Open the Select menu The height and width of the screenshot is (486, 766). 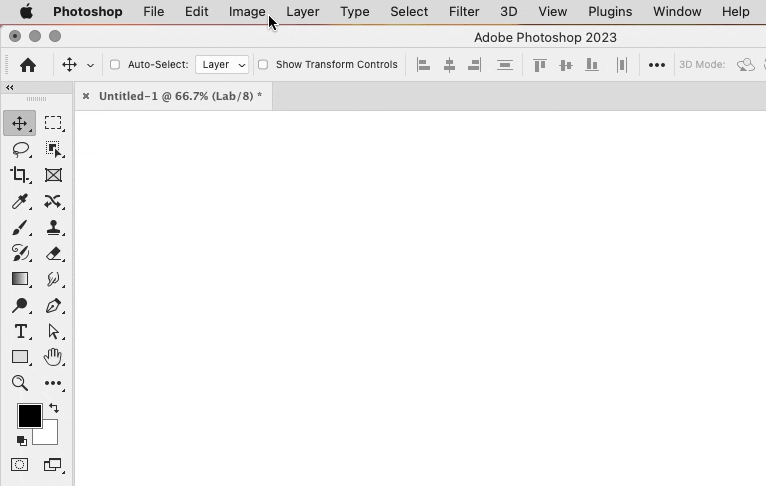(x=409, y=11)
